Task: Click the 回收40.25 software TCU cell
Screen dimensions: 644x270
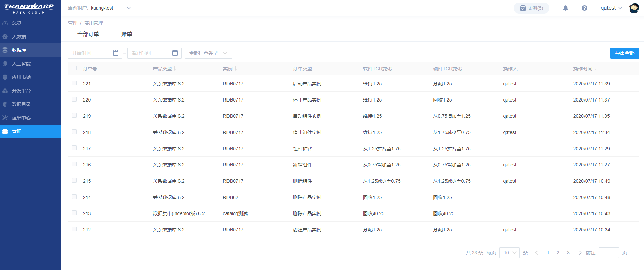Action: click(374, 213)
